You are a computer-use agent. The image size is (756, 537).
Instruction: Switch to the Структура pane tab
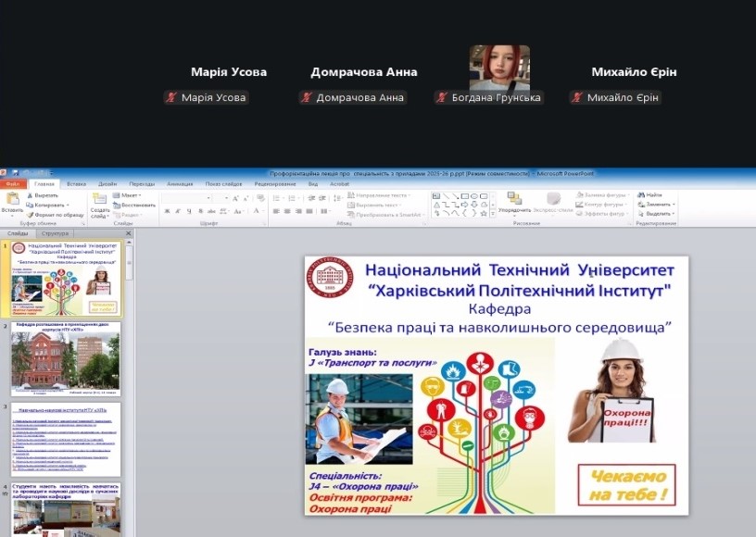[x=54, y=233]
